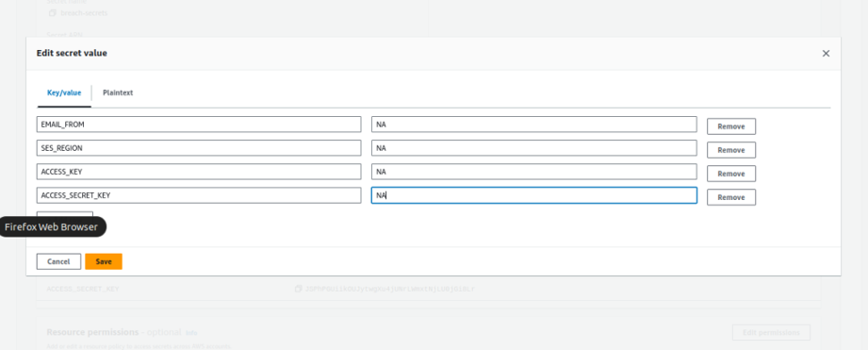The image size is (868, 350).
Task: Cancel editing the secret value
Action: tap(58, 261)
